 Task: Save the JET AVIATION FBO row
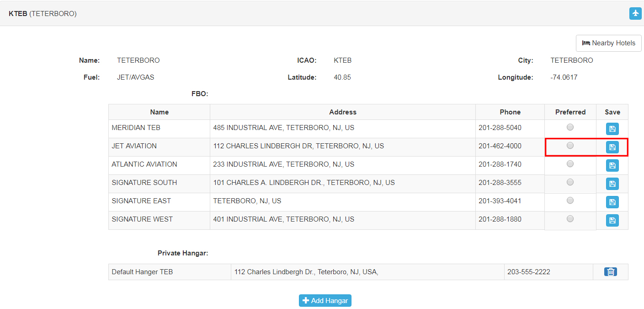[612, 147]
